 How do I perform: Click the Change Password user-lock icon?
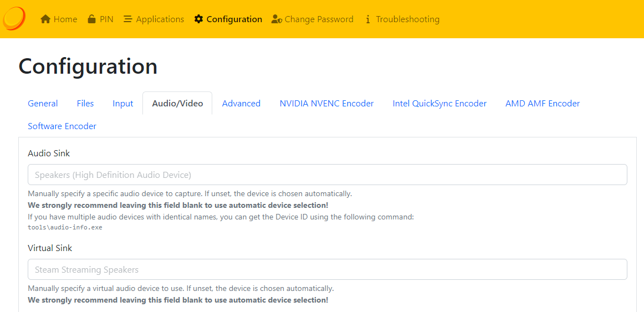click(x=277, y=19)
